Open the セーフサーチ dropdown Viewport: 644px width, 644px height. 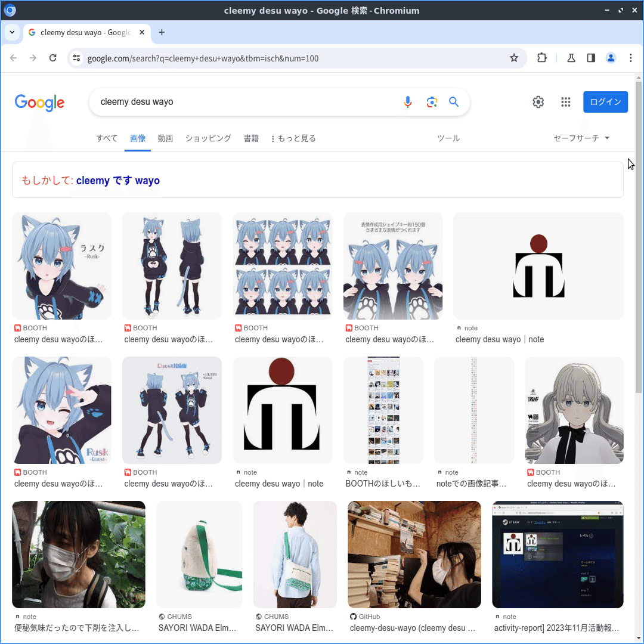pyautogui.click(x=581, y=138)
